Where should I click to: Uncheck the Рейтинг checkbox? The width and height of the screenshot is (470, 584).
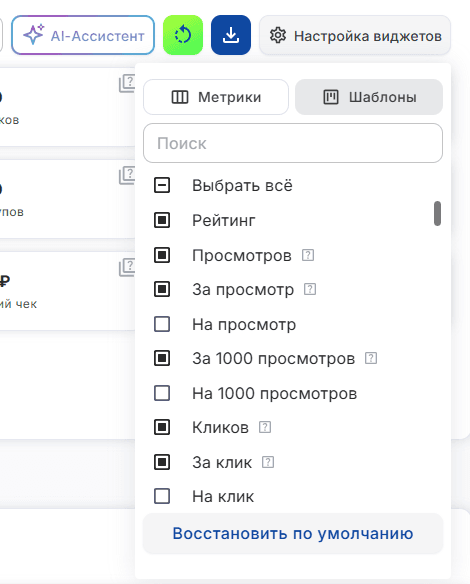pyautogui.click(x=162, y=220)
